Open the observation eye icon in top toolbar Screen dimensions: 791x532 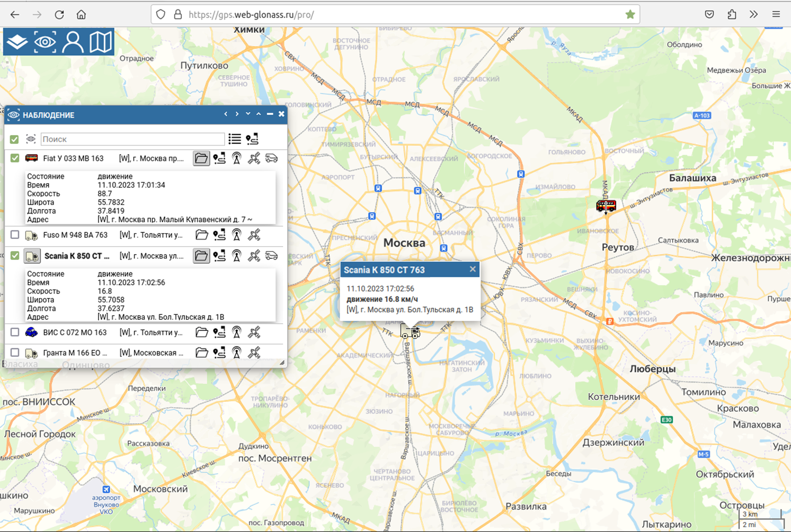[45, 42]
